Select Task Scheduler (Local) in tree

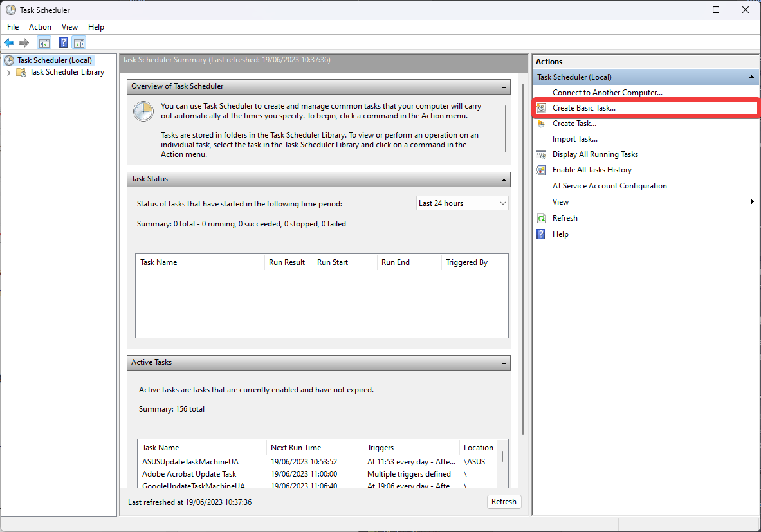click(x=54, y=60)
